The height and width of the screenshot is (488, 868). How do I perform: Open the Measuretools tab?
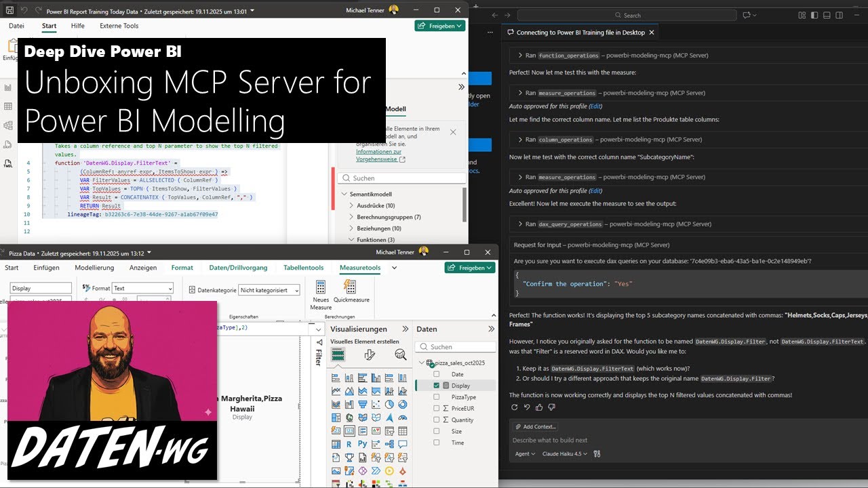pos(360,268)
